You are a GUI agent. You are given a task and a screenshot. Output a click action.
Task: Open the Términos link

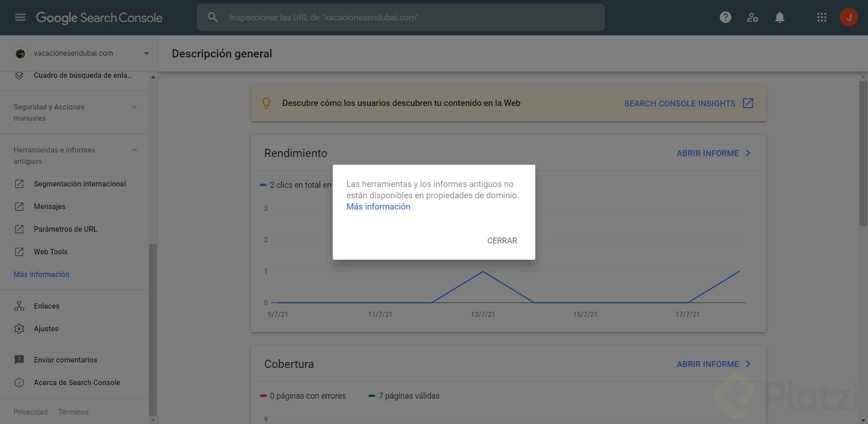73,412
